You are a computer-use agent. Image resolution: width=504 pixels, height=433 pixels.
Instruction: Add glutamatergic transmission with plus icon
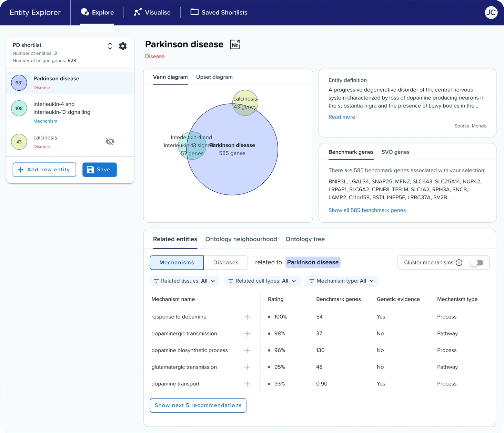click(247, 367)
